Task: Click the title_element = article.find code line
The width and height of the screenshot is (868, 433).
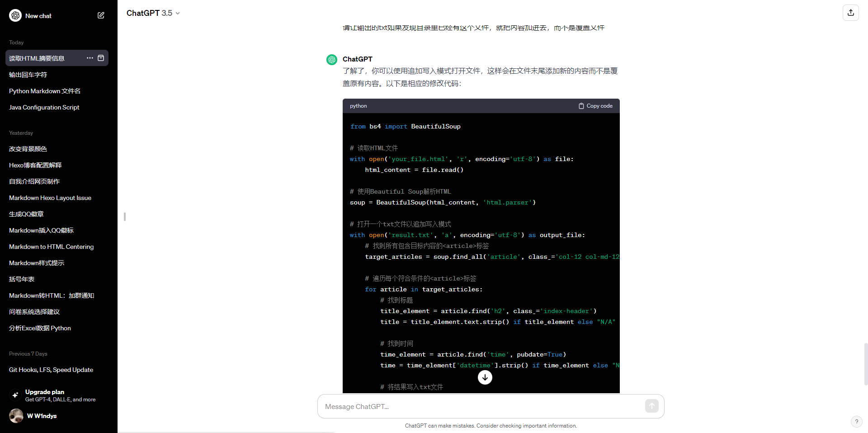Action: [488, 311]
